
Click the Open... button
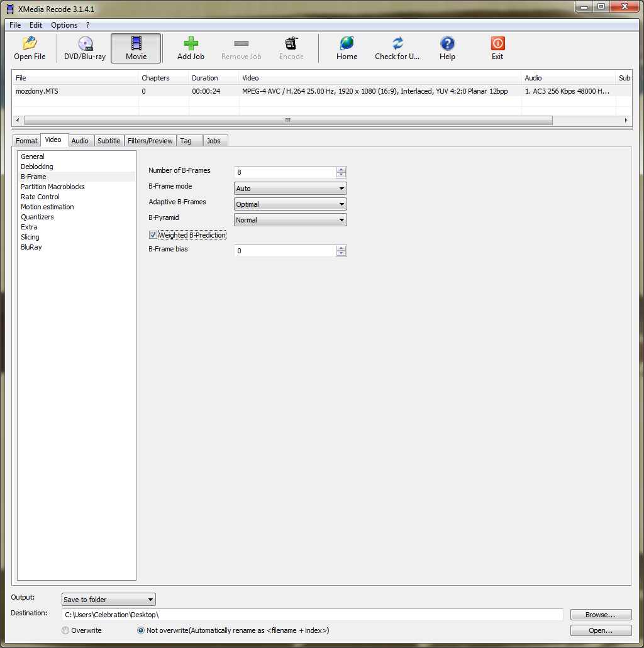(x=601, y=630)
